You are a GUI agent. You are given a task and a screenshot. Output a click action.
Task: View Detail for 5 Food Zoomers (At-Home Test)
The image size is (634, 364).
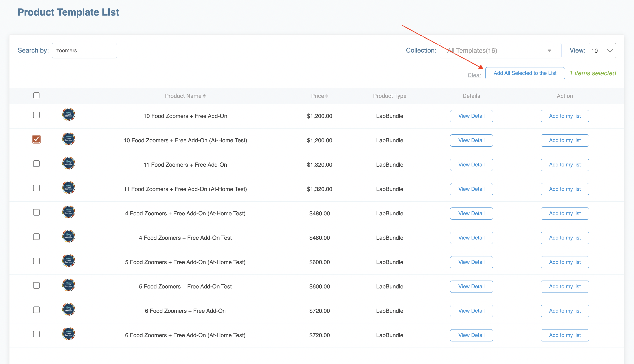coord(471,262)
